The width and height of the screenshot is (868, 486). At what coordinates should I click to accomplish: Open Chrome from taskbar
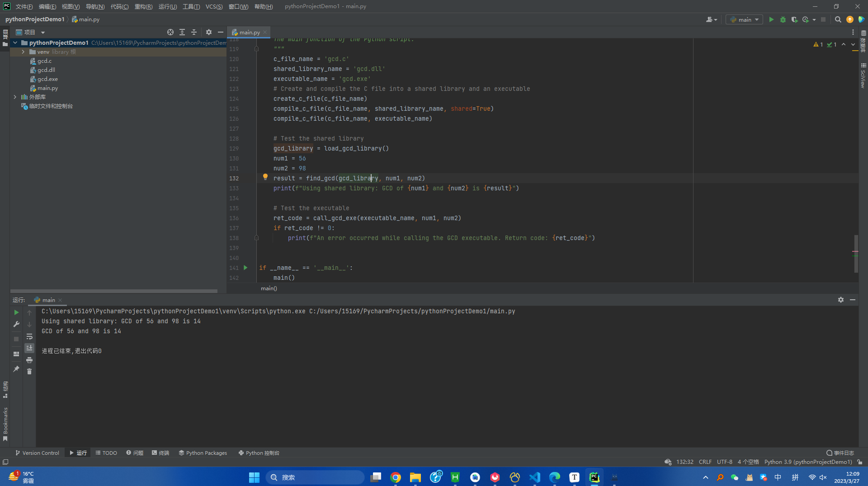click(396, 477)
